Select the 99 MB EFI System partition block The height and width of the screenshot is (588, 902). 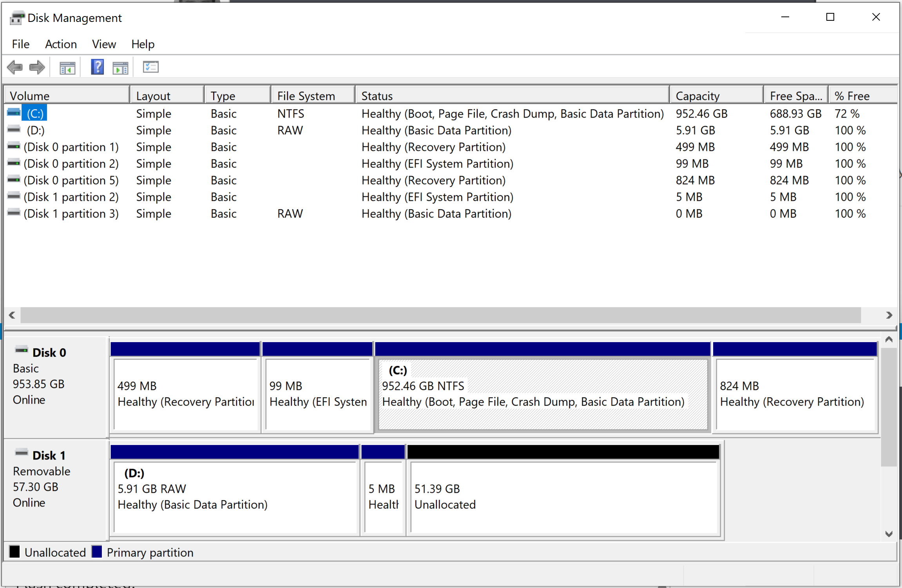click(x=317, y=394)
